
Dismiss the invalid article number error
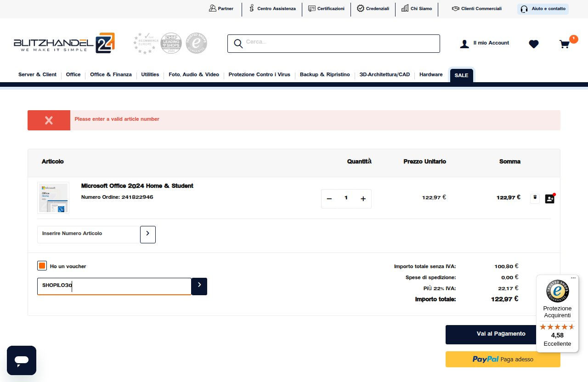click(x=49, y=120)
